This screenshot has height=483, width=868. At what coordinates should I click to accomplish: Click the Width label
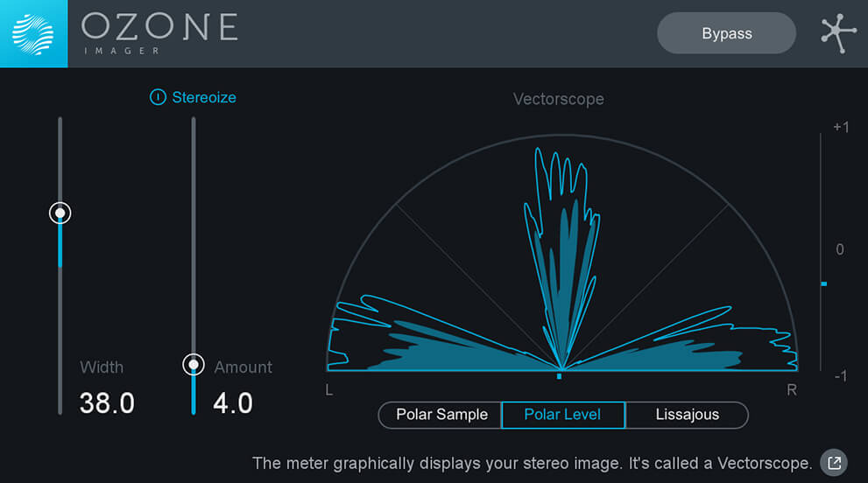(102, 367)
